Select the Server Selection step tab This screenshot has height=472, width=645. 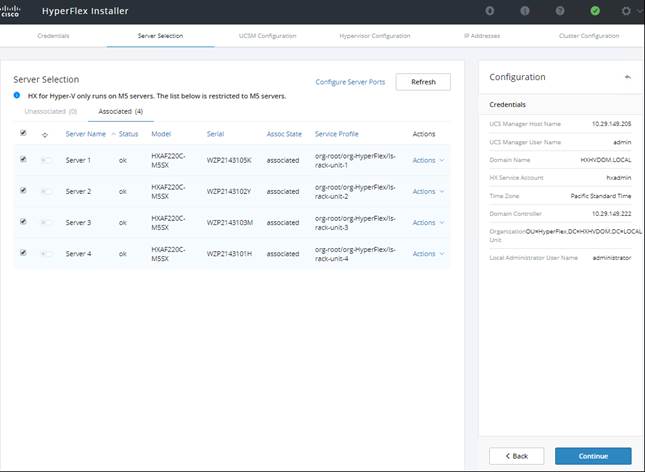pyautogui.click(x=160, y=36)
